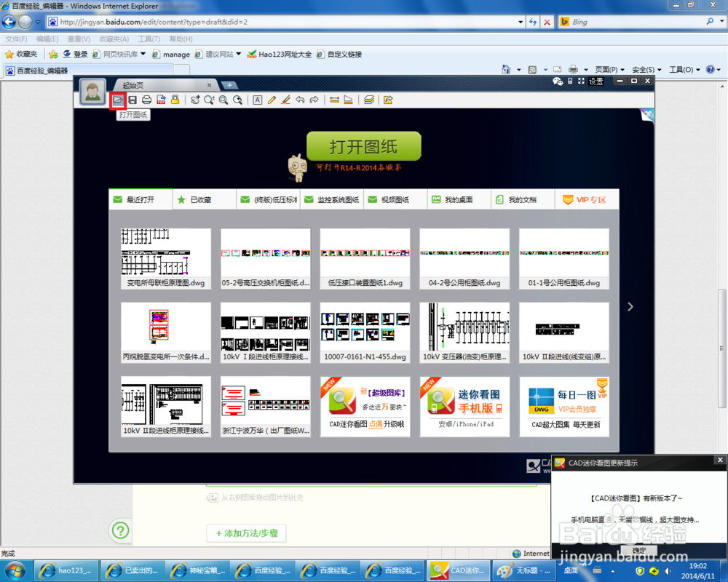Expand the IE address bar dropdown arrow
The height and width of the screenshot is (582, 728).
point(521,22)
